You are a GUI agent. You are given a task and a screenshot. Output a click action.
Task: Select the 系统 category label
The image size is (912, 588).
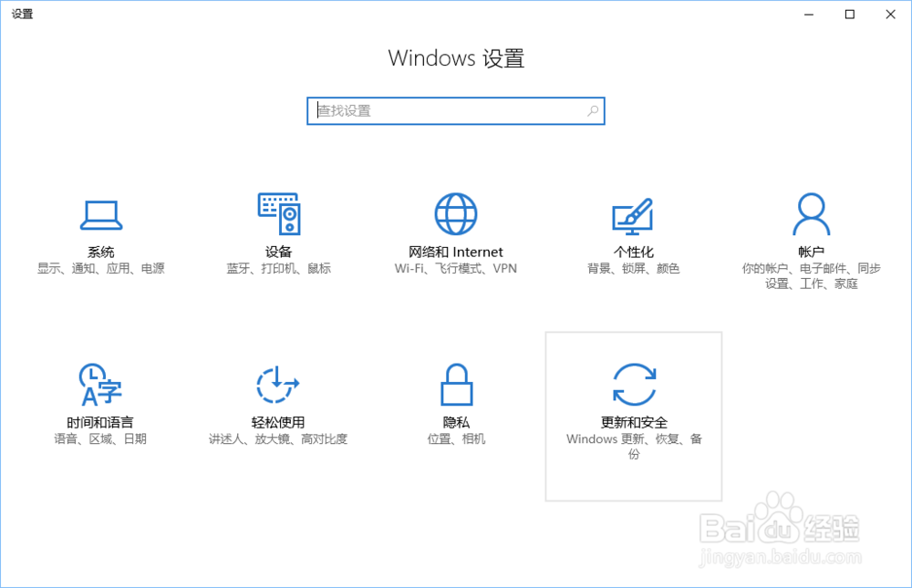tap(100, 252)
